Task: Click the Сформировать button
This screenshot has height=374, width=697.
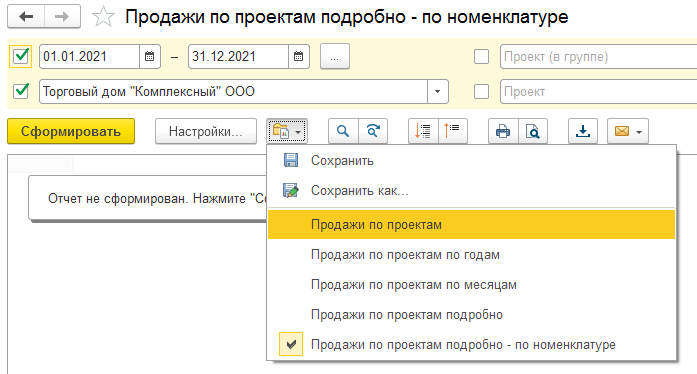Action: (x=71, y=131)
